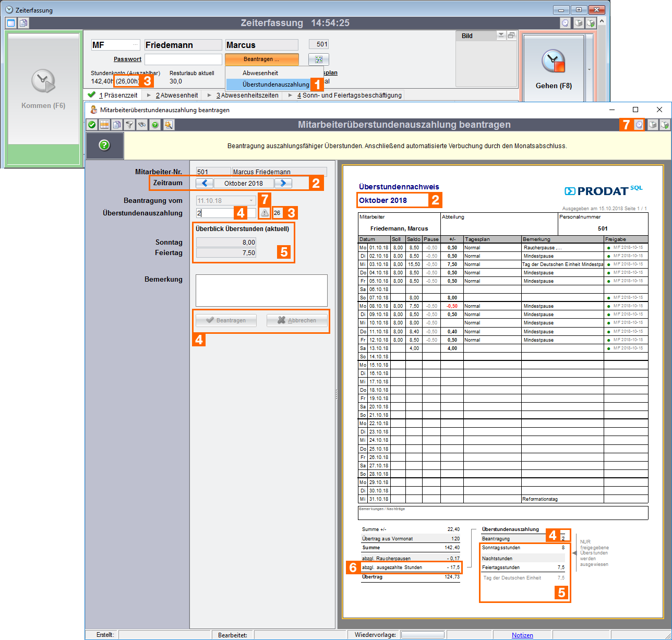
Task: Click the Friedemann surname field
Action: 183,45
